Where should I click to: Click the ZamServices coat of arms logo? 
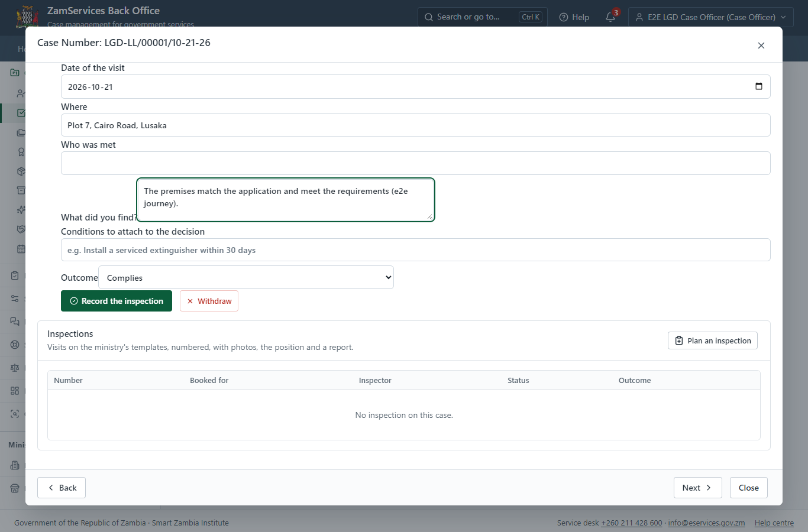(27, 17)
